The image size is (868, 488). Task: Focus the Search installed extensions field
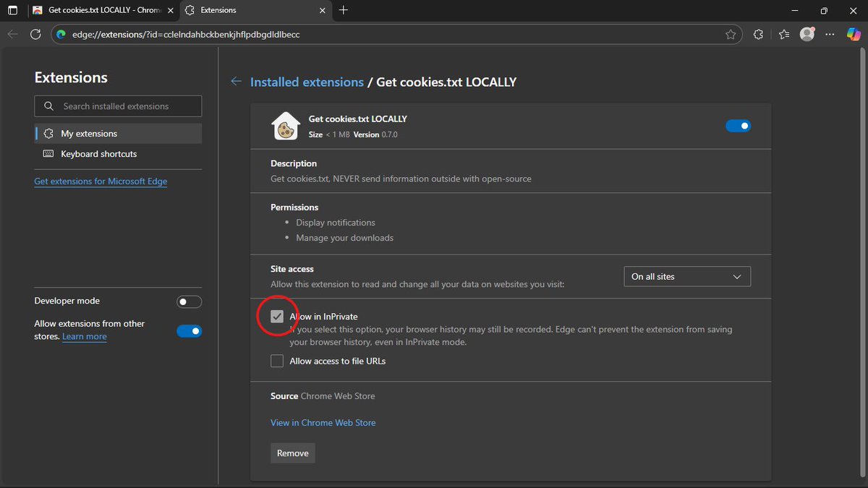click(118, 106)
